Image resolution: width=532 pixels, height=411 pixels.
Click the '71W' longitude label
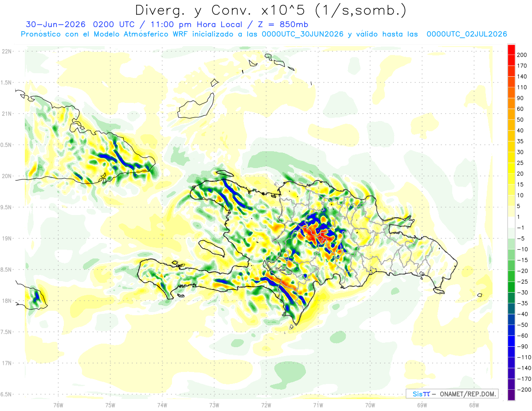(318, 405)
